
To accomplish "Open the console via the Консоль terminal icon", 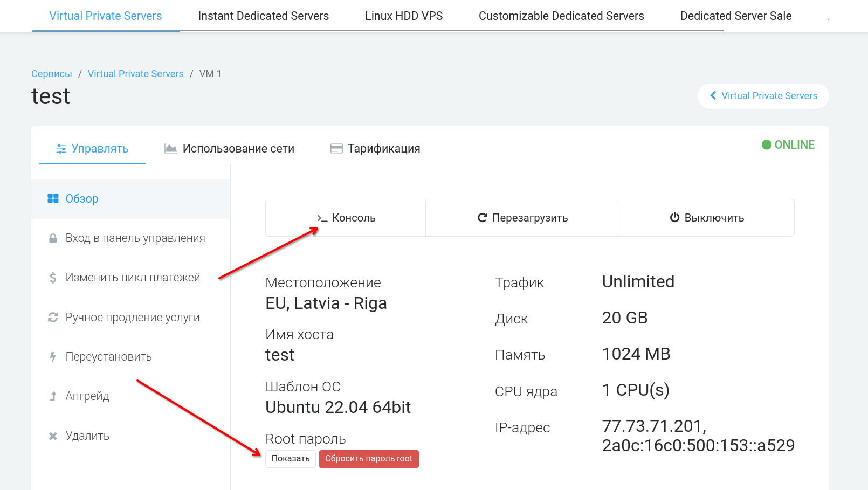I will pyautogui.click(x=321, y=217).
